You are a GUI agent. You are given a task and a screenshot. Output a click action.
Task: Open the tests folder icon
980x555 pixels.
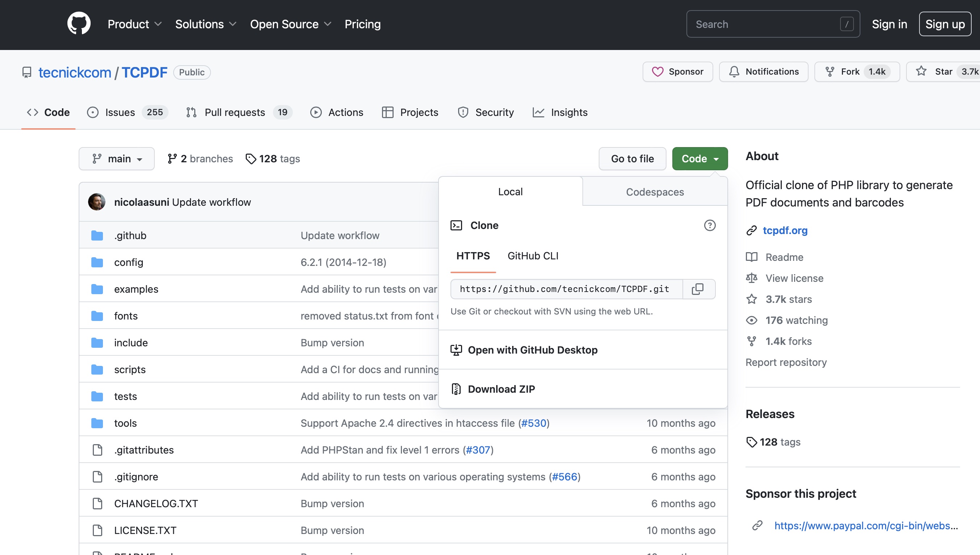[97, 396]
